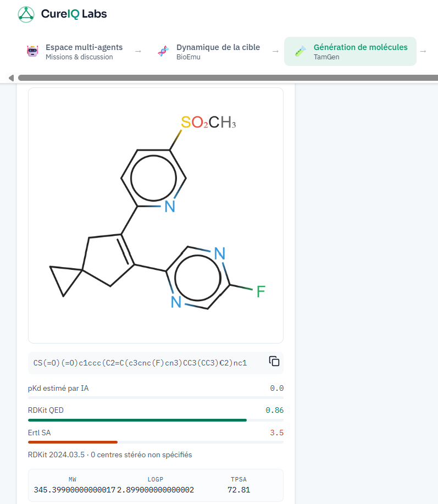Click the left scroll arrow of horizontal scrollbar
Viewport: 438px width, 504px height.
[11, 78]
